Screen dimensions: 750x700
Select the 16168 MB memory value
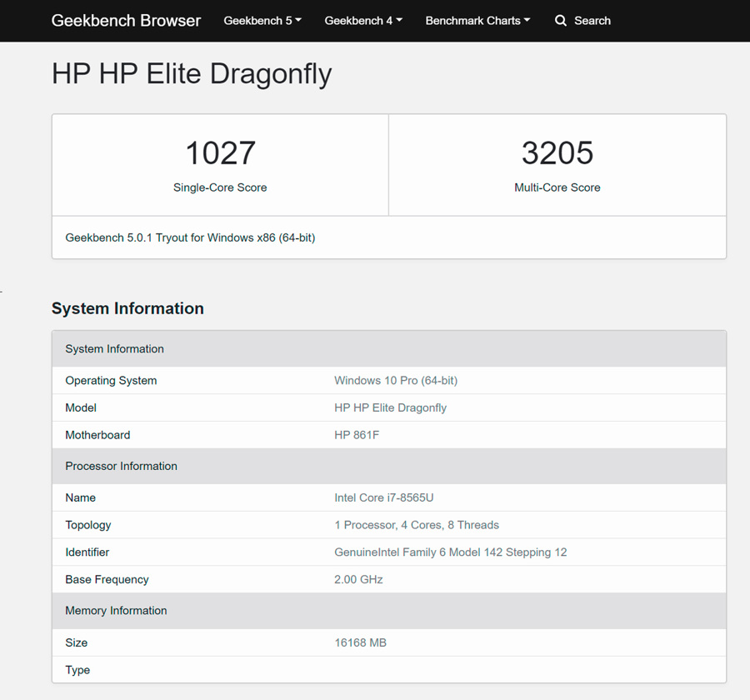[x=360, y=642]
